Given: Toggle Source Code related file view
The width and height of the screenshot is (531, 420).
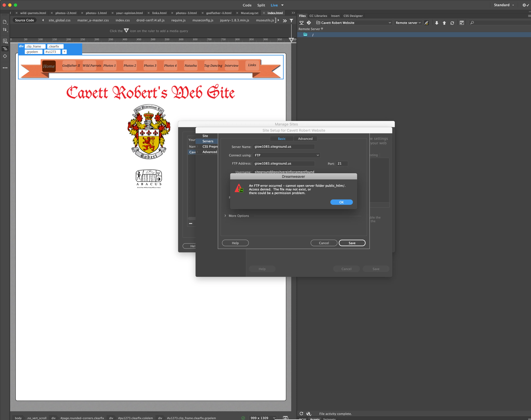Looking at the screenshot, I should click(24, 20).
